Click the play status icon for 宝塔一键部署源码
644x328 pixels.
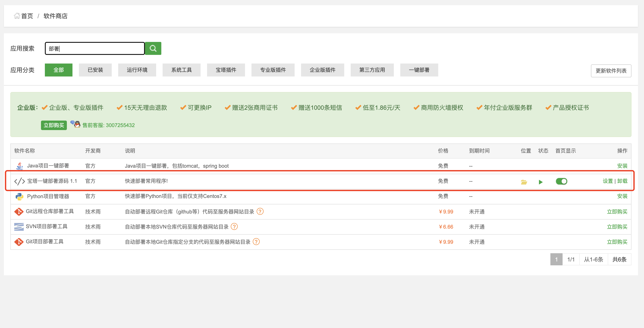[x=541, y=182]
